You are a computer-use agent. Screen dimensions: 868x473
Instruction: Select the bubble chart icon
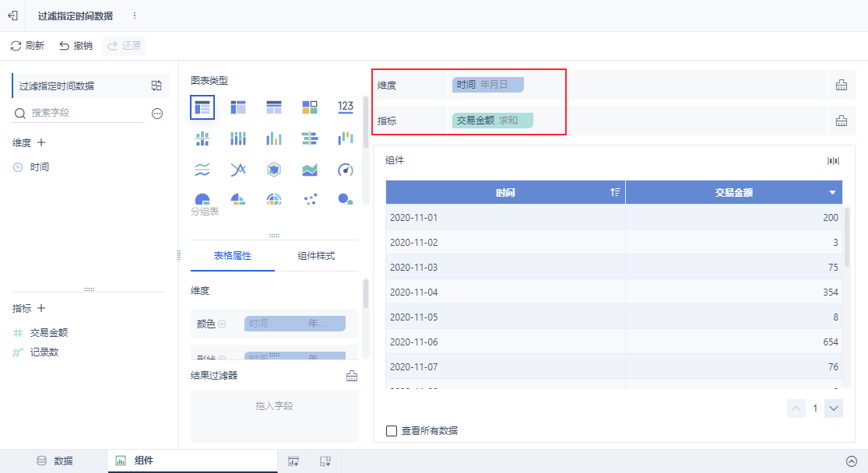(346, 199)
